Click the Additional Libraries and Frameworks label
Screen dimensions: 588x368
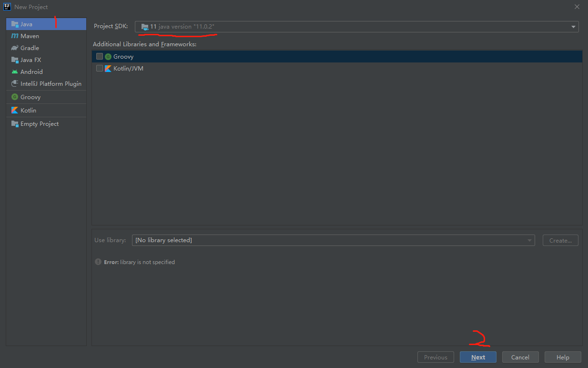click(144, 44)
